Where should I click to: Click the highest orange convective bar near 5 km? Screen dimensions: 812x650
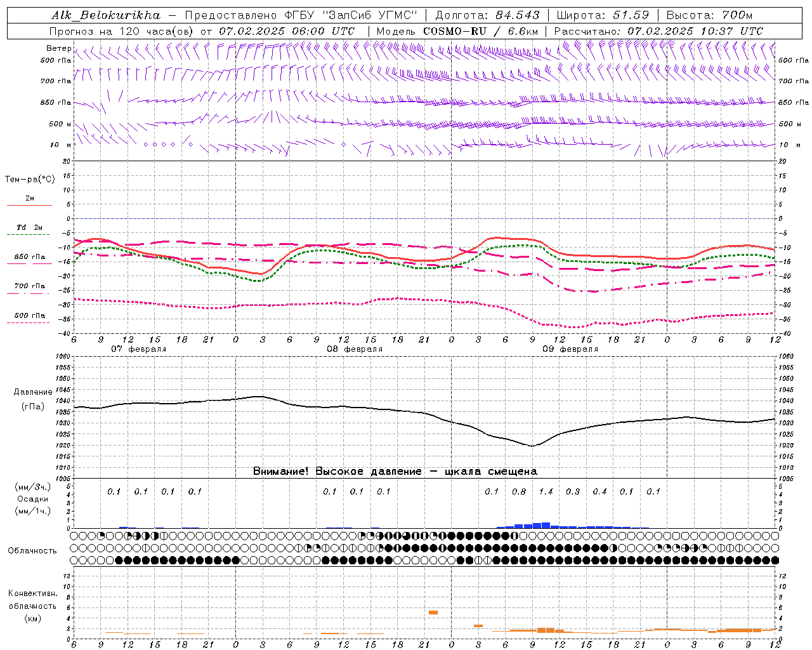pos(433,613)
